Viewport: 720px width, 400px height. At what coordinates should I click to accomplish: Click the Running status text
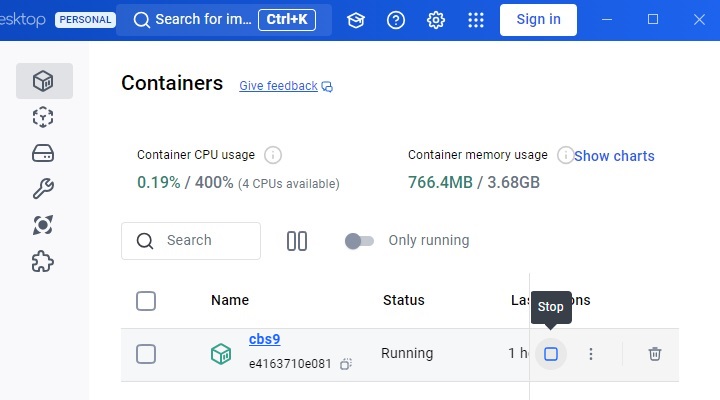point(407,353)
